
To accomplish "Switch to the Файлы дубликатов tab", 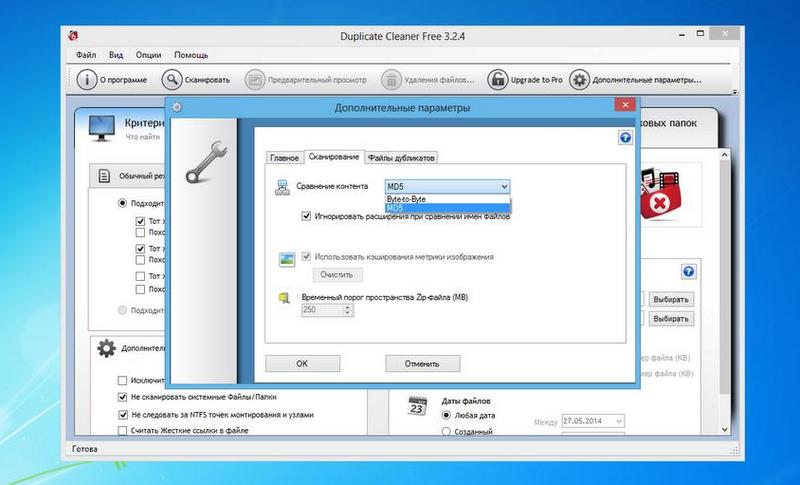I will tap(401, 158).
